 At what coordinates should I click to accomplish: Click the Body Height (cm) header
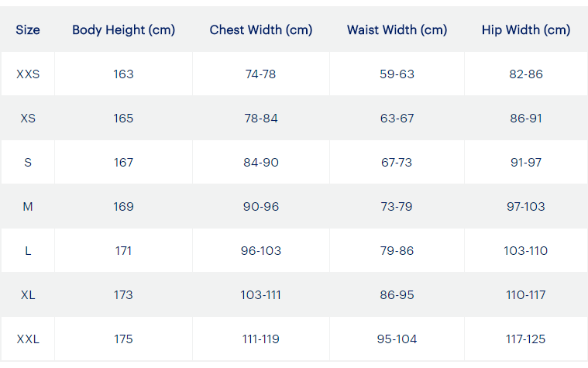[x=123, y=30]
